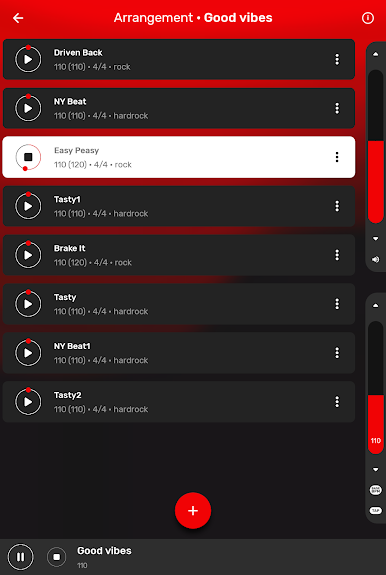Increase volume with the up arrow
386x575 pixels.
(x=375, y=54)
